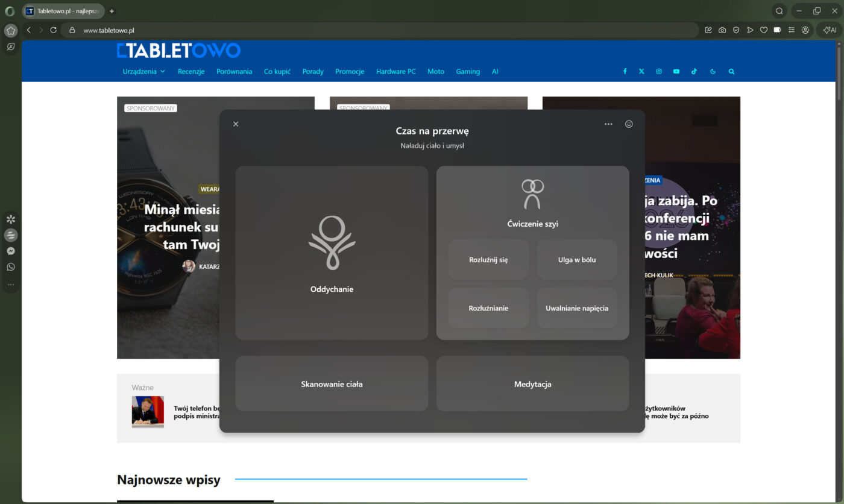
Task: Open the Boosts asterisk icon in the sidebar
Action: coord(10,219)
